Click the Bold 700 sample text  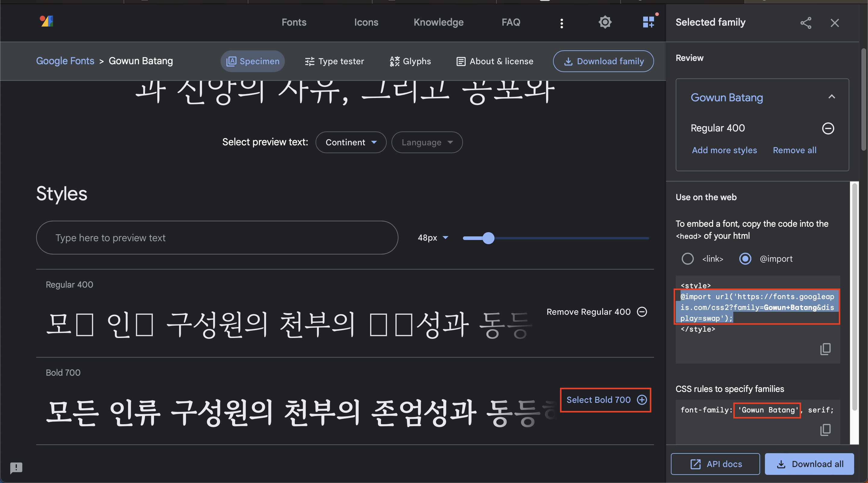coord(300,413)
